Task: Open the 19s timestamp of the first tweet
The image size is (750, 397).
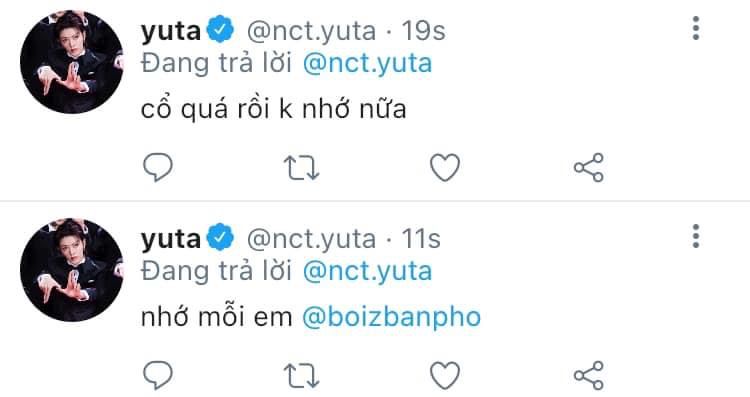Action: [423, 31]
